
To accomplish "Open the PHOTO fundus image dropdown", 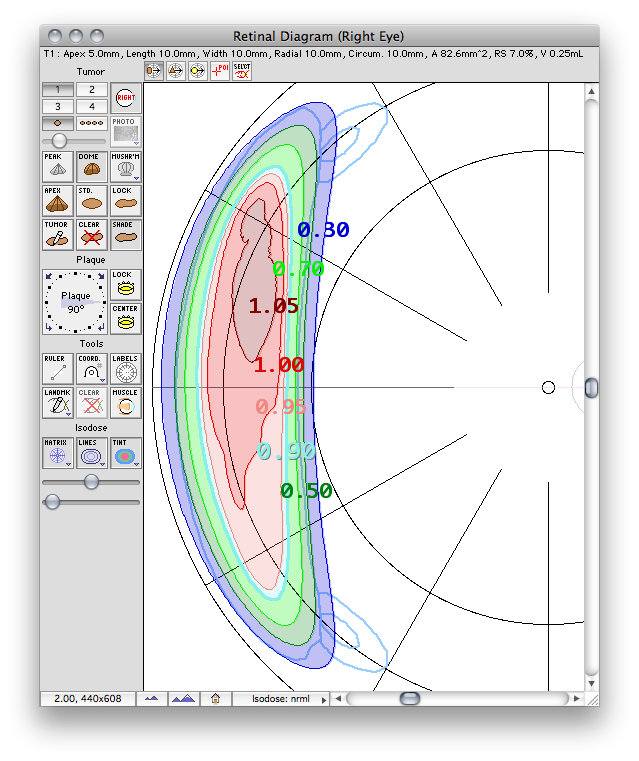I will point(126,132).
